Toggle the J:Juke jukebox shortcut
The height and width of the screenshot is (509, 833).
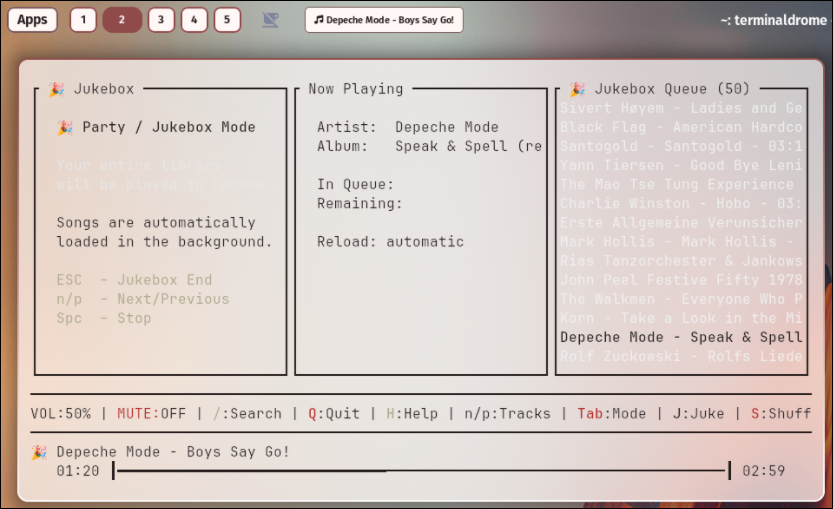pyautogui.click(x=698, y=414)
